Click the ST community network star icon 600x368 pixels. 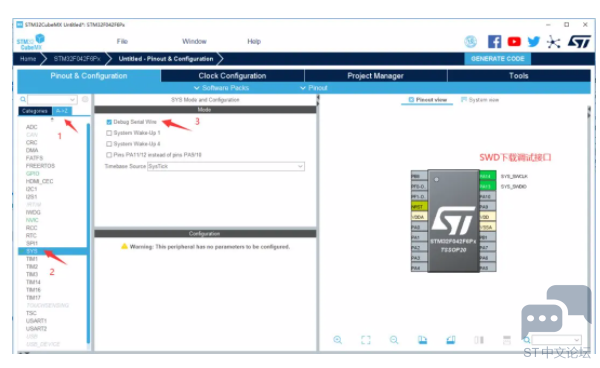coord(553,42)
